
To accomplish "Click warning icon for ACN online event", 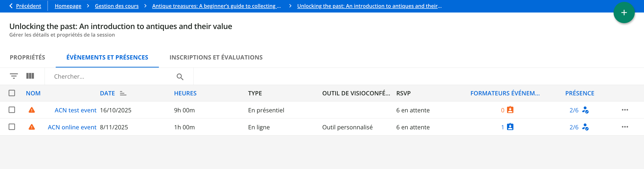I will pos(32,127).
